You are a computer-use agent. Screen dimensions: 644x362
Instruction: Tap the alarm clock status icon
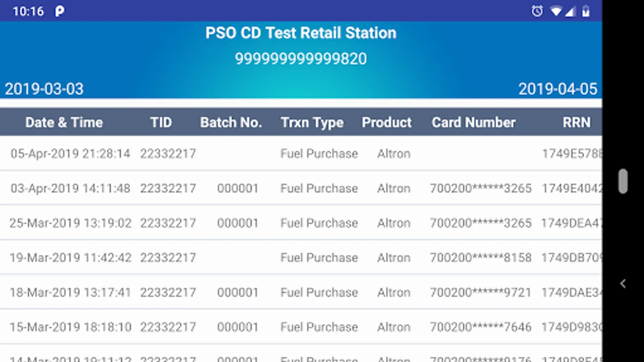tap(537, 11)
